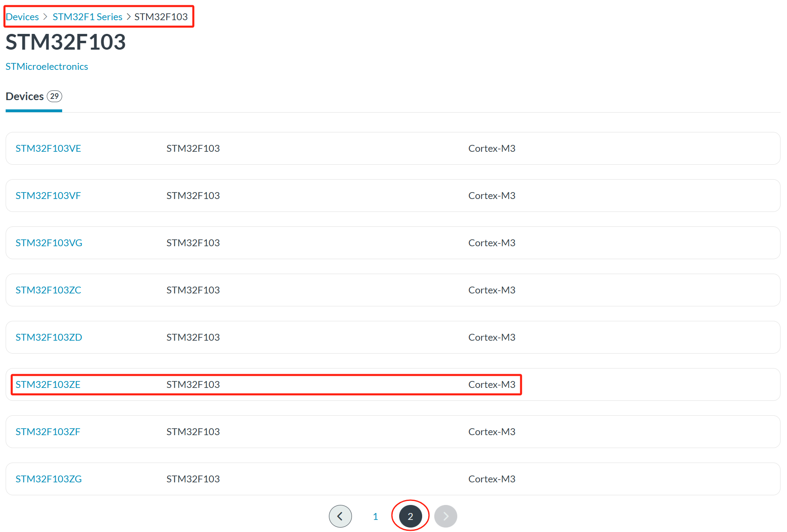Viewport: 787px width, 532px height.
Task: Open the Devices breadcrumb link
Action: pyautogui.click(x=22, y=17)
